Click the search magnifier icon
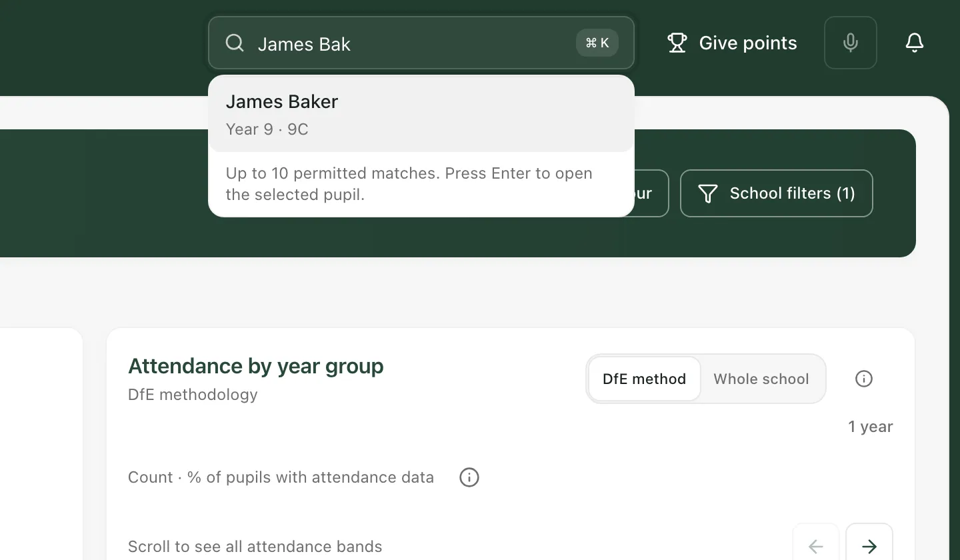 coord(235,43)
